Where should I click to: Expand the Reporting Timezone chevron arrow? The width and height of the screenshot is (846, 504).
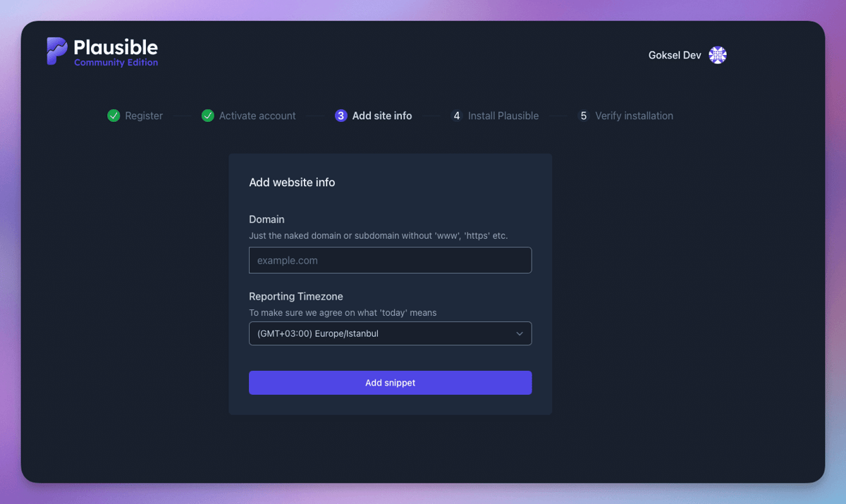tap(520, 333)
